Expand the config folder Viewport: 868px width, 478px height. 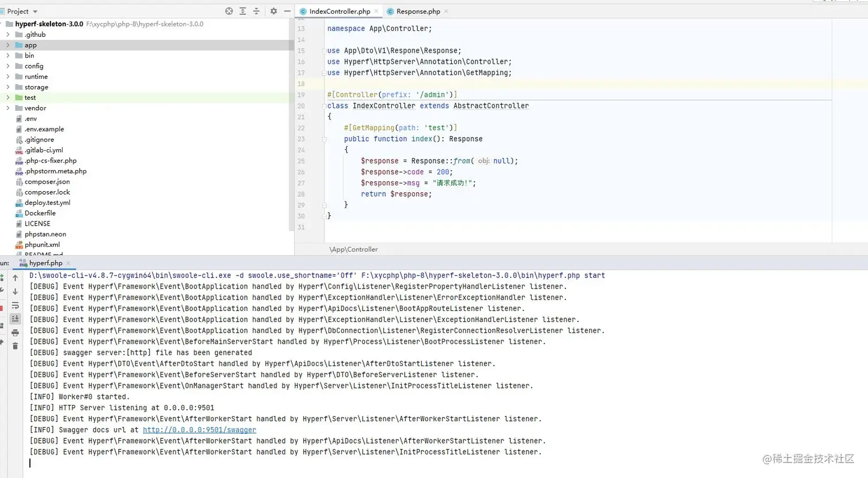click(8, 66)
